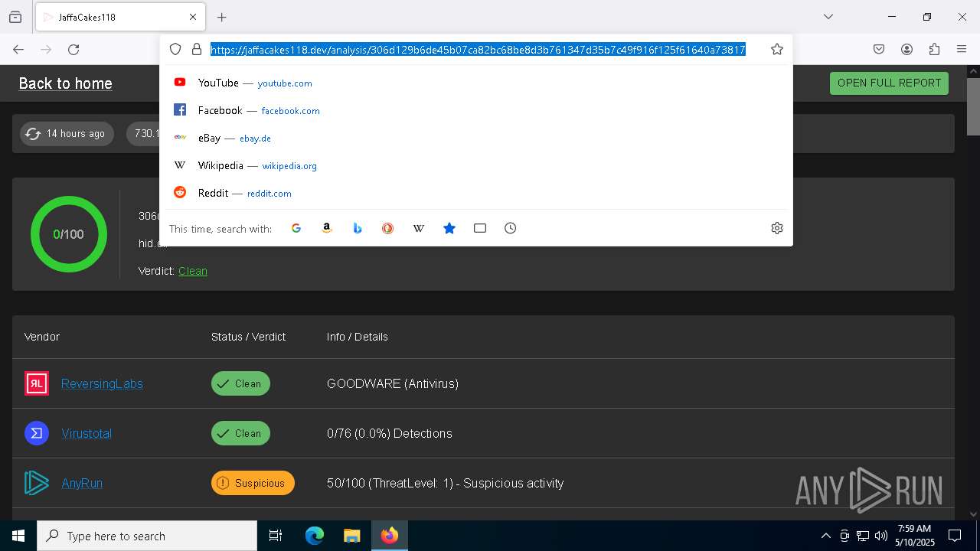Viewport: 980px width, 551px height.
Task: Open Task View on the taskbar
Action: click(x=276, y=536)
